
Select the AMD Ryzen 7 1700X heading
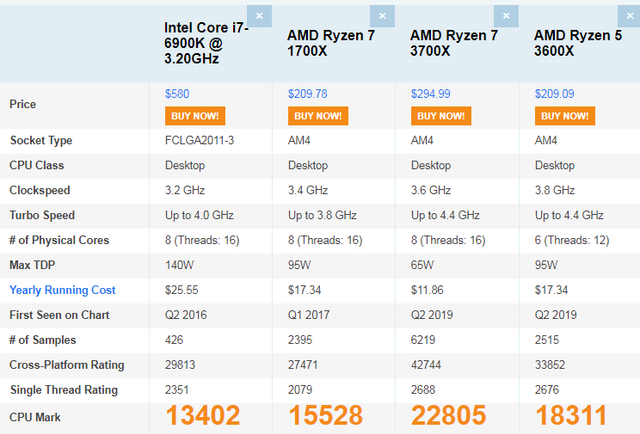tap(331, 43)
